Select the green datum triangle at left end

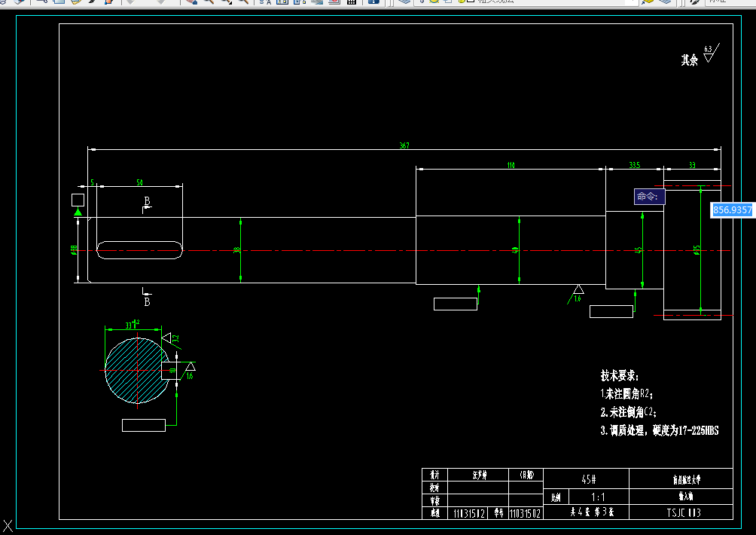[x=78, y=212]
